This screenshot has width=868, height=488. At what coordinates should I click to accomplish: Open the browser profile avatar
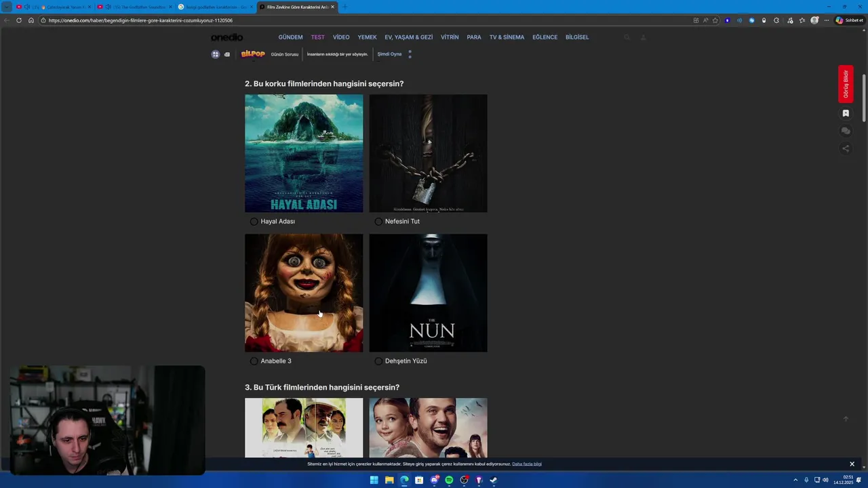[x=814, y=20]
